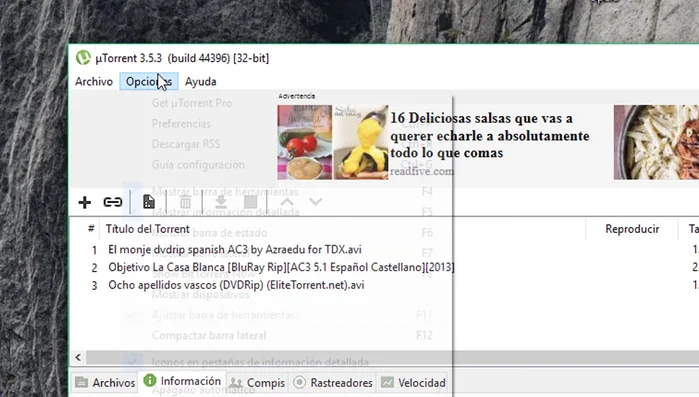
Task: Sort by the Reproducir column header
Action: click(x=632, y=229)
